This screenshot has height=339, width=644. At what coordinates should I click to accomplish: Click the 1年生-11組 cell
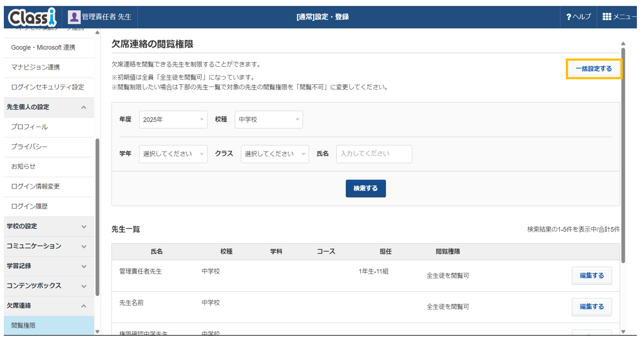[373, 271]
